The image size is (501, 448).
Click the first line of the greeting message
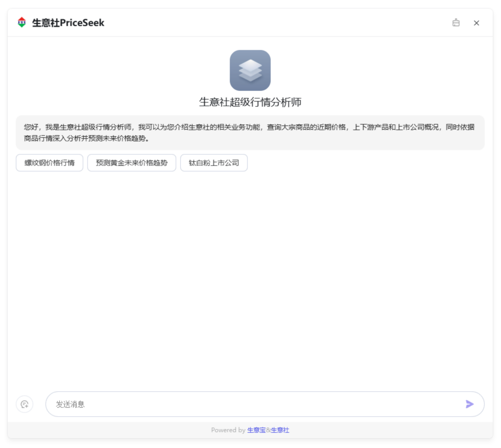pyautogui.click(x=249, y=127)
